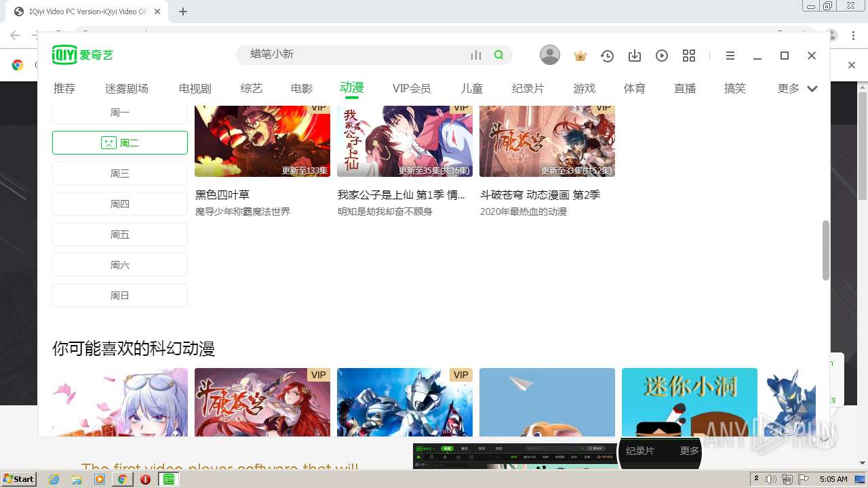Open the 我家公子是上仙 thumbnail
Screen dimensions: 868x488
coord(405,142)
